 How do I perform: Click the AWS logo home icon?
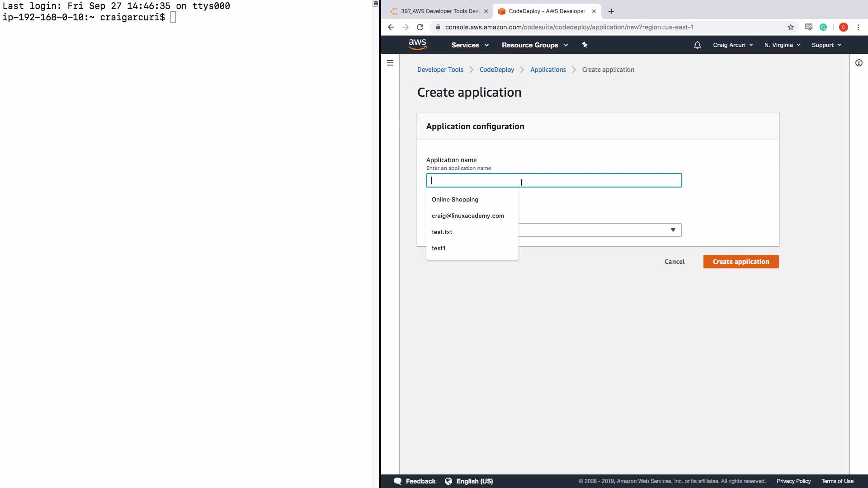click(x=417, y=45)
